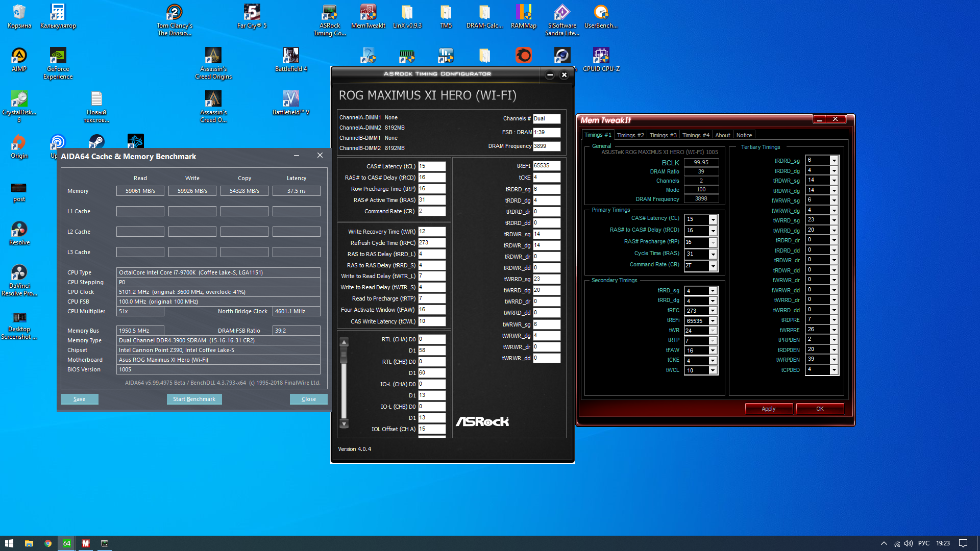Screen dimensions: 980x551
Task: Open the tRDRD_sg tertiary timing dropdown
Action: point(834,160)
